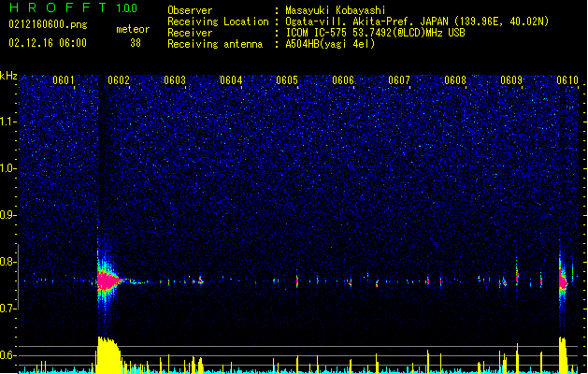Click the yellow power bar block near 0610

click(x=563, y=355)
